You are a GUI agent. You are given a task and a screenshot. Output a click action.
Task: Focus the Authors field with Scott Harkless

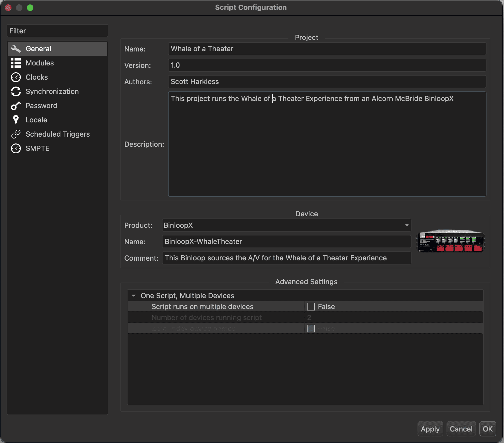click(x=327, y=82)
